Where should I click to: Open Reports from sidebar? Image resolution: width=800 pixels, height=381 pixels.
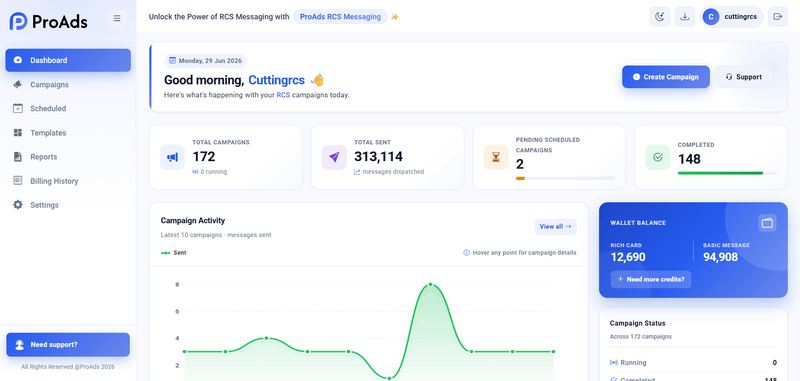coord(68,157)
